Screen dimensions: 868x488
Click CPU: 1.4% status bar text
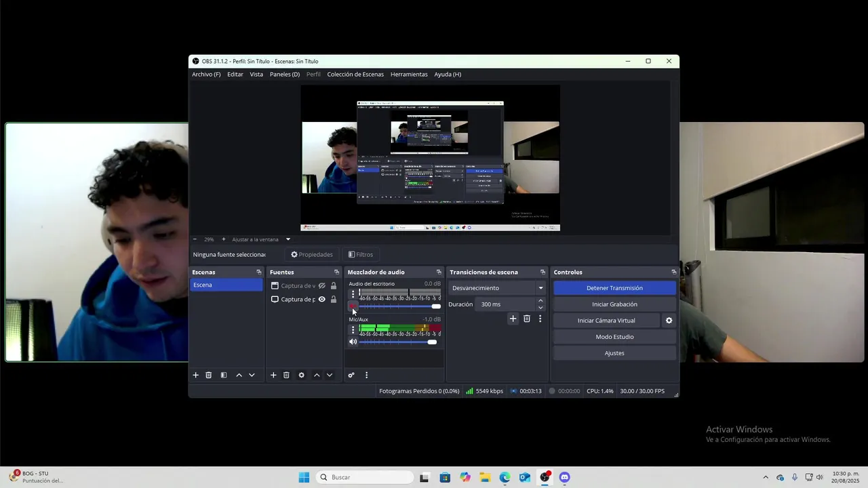[x=599, y=391]
